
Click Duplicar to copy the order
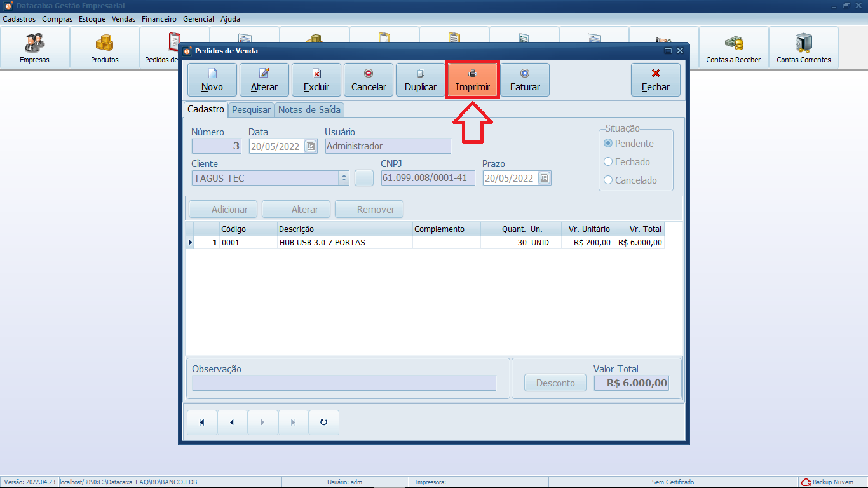(x=420, y=80)
